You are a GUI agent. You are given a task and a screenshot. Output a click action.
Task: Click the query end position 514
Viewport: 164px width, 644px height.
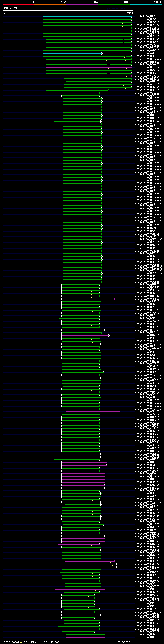(129, 13)
